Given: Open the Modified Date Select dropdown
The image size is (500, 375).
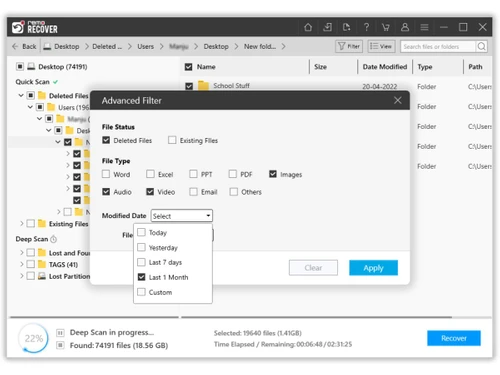Looking at the screenshot, I should click(x=182, y=216).
